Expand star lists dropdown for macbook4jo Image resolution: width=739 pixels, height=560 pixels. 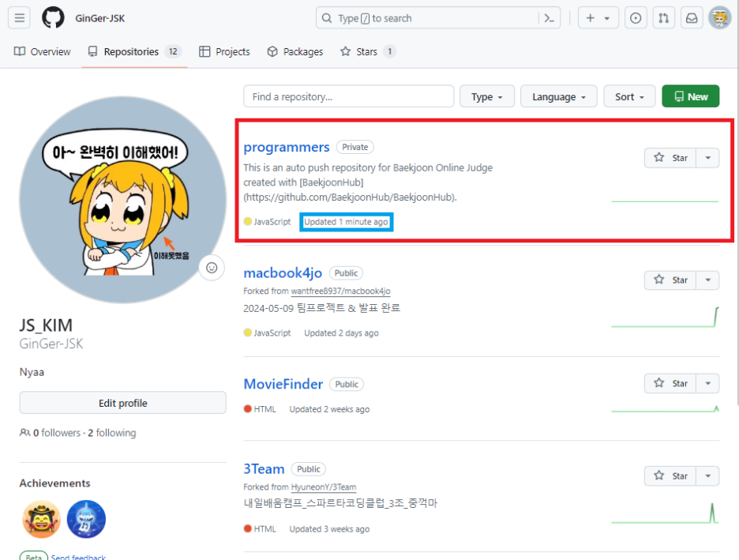click(x=708, y=280)
